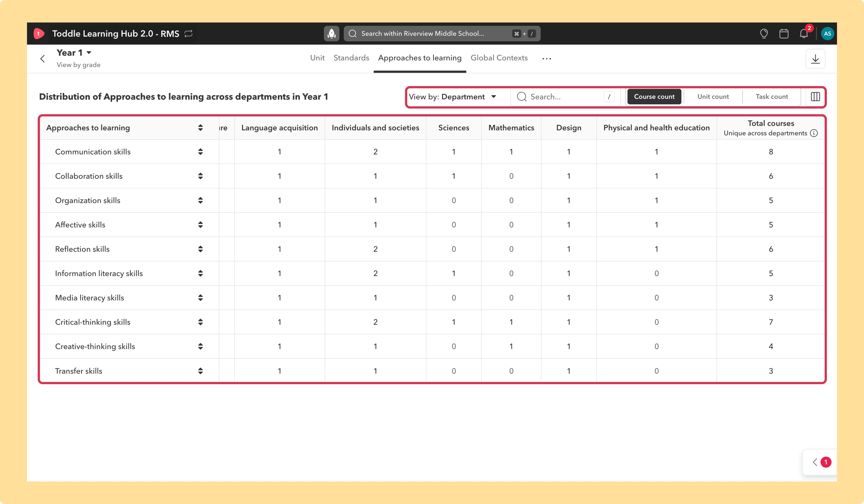Click the Language acquisition column header
This screenshot has height=504, width=864.
[279, 128]
